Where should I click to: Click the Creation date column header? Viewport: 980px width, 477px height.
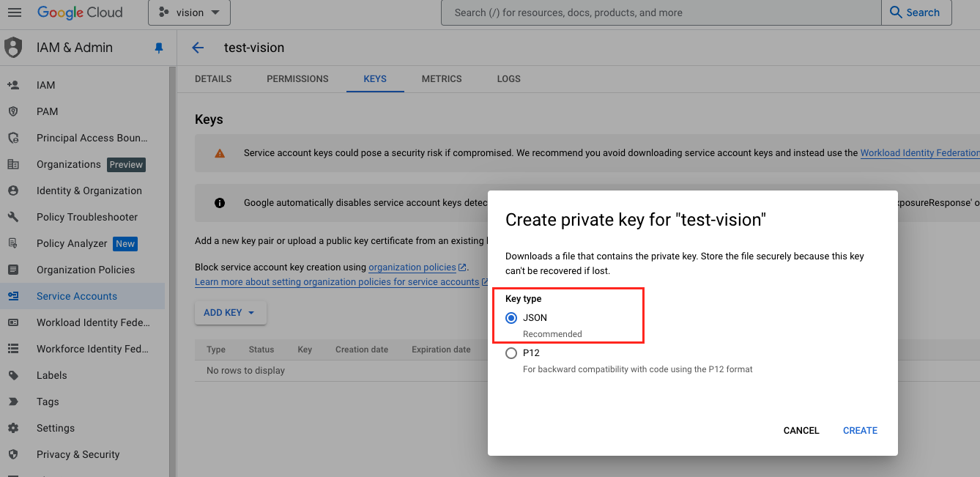(362, 350)
